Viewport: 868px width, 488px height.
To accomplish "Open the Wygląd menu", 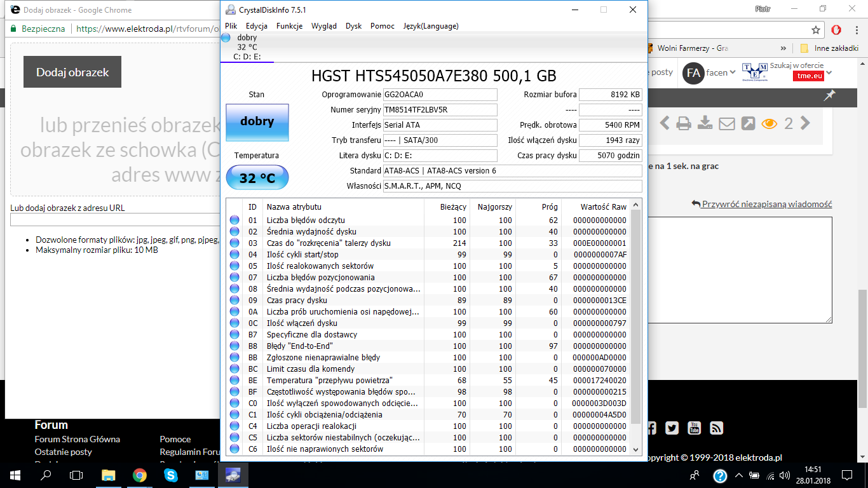I will point(324,26).
